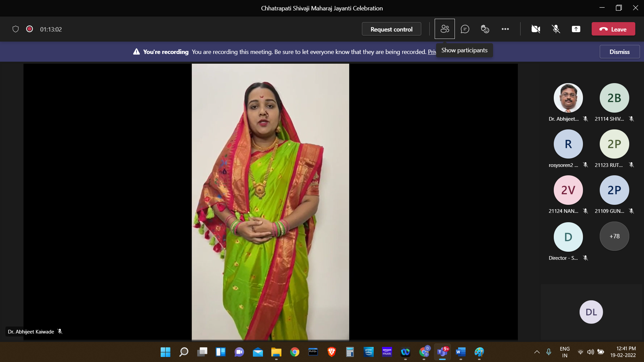Select the 2V avatar for 21124 NAN
The image size is (644, 362).
point(568,190)
